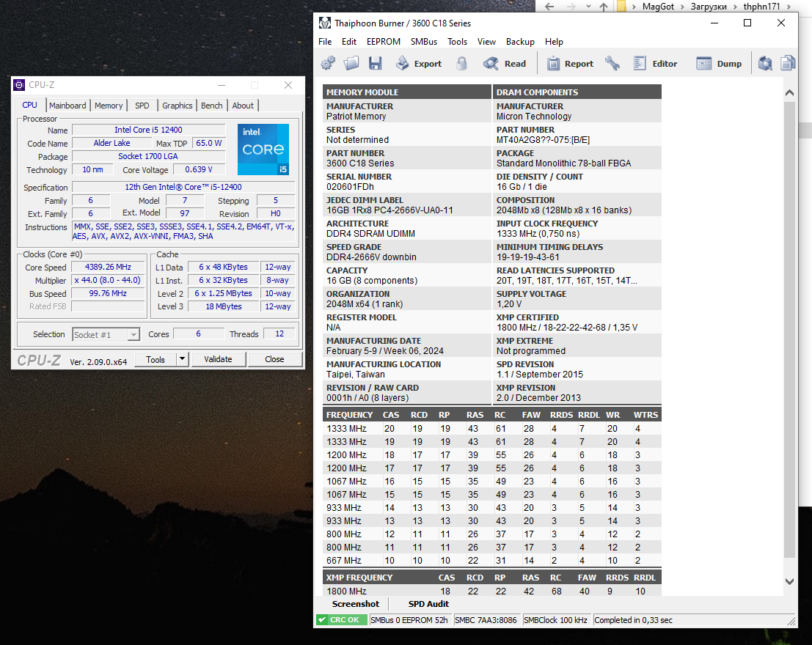Viewport: 812px width, 645px height.
Task: Click the vertical scrollbar thumb in Thaiphoon Burner
Action: (x=789, y=330)
